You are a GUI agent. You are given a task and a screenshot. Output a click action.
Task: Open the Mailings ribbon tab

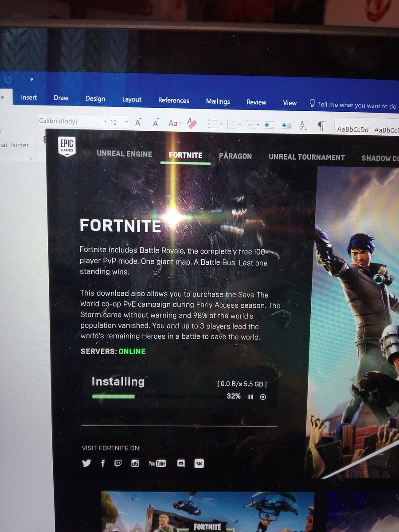pyautogui.click(x=218, y=102)
